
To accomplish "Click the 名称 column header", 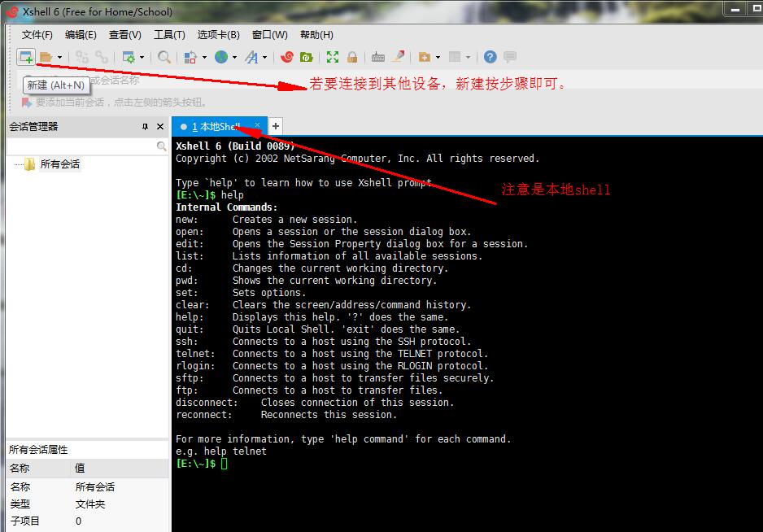I will click(38, 469).
